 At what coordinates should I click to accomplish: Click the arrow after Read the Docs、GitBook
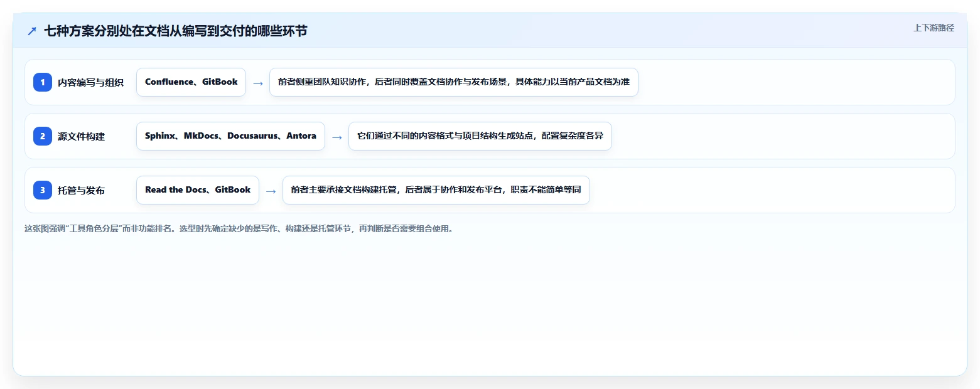click(x=271, y=191)
